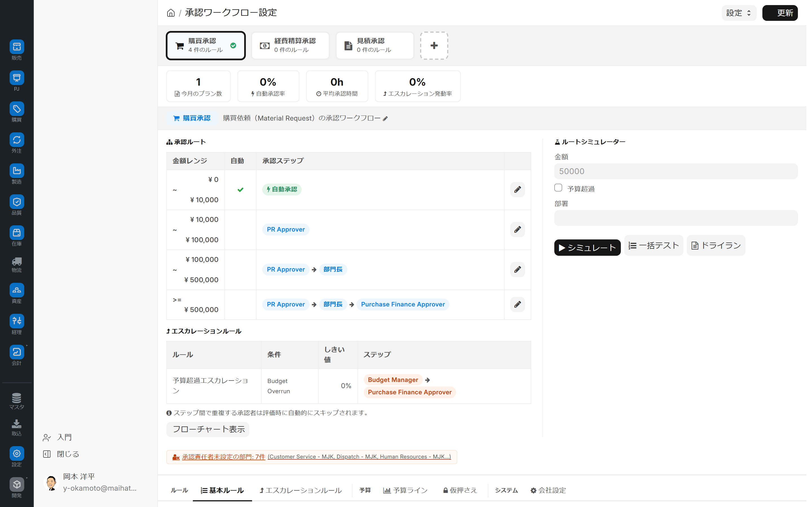Edit the ¥10,000–¥100,000 route row pencil
812x507 pixels.
point(517,230)
